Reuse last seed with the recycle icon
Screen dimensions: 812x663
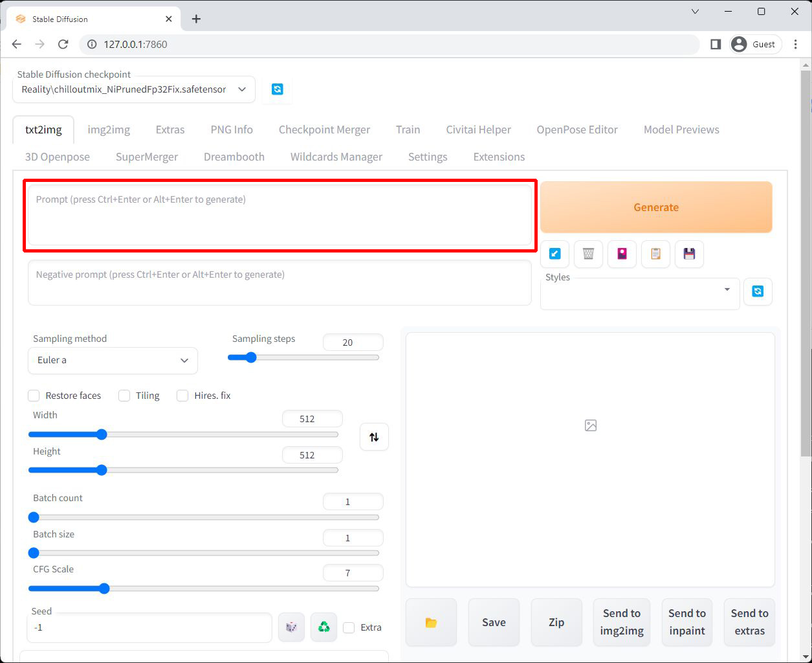pyautogui.click(x=324, y=627)
